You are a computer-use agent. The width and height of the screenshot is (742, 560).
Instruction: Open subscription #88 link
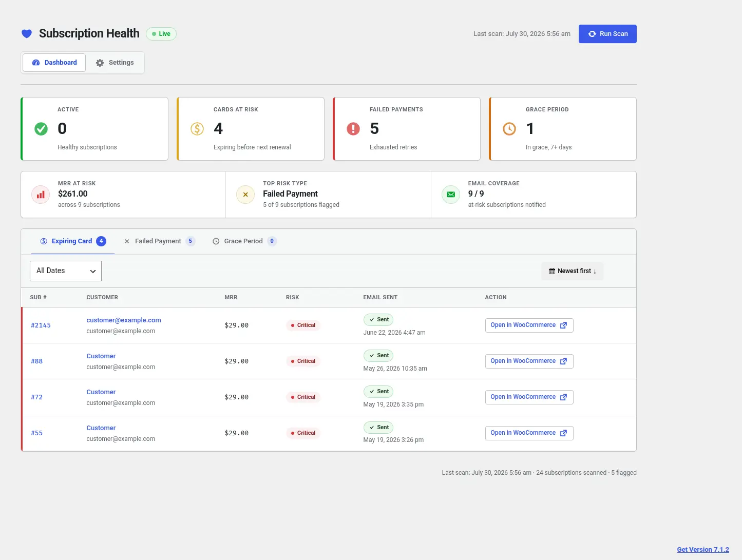click(x=36, y=361)
